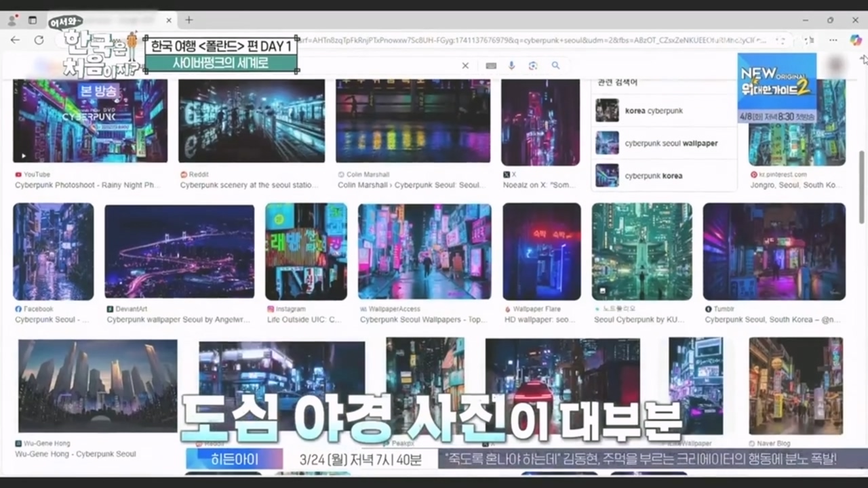Open the Reddit Seoul station scenery image
The width and height of the screenshot is (868, 488).
click(x=252, y=121)
